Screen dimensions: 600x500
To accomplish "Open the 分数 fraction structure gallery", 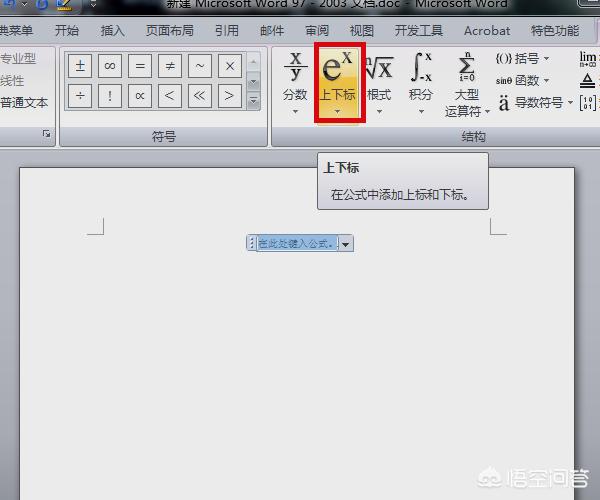I will (295, 83).
